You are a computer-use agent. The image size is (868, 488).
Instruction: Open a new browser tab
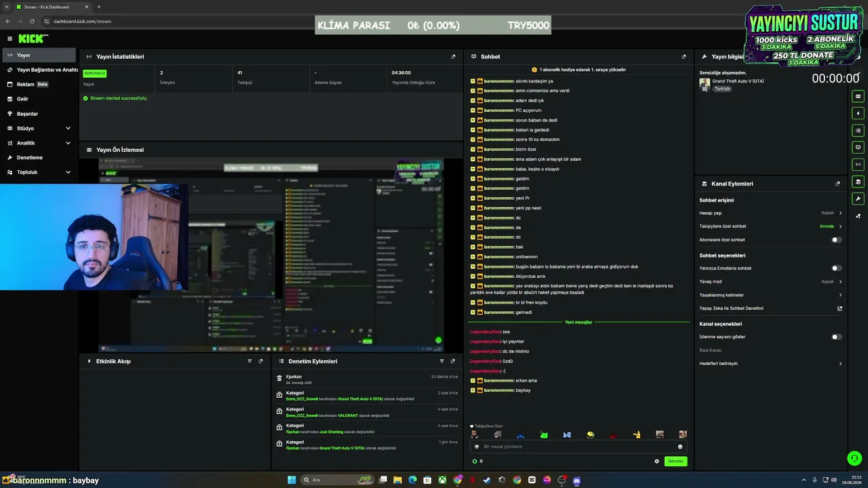point(99,7)
